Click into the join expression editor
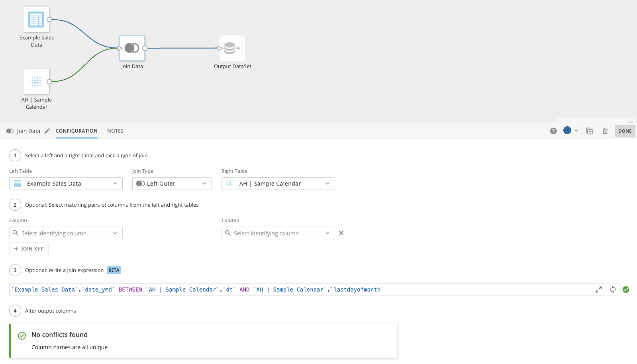The height and width of the screenshot is (364, 637). [303, 290]
